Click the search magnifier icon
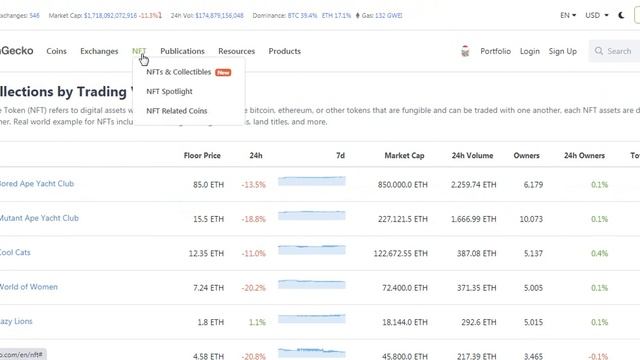Image resolution: width=640 pixels, height=360 pixels. click(x=599, y=51)
